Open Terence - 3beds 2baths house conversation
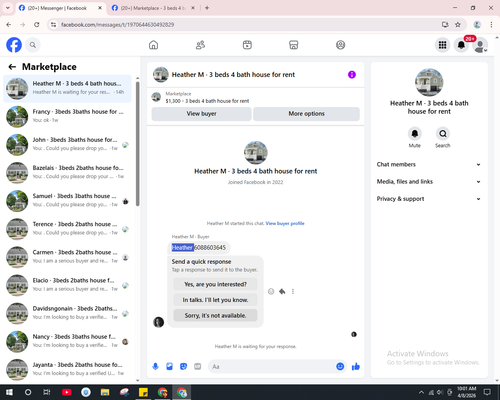This screenshot has height=400, width=500. tap(67, 229)
